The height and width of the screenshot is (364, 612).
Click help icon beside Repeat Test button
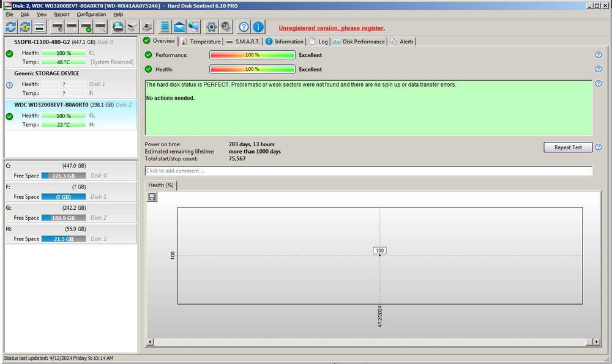click(x=599, y=147)
